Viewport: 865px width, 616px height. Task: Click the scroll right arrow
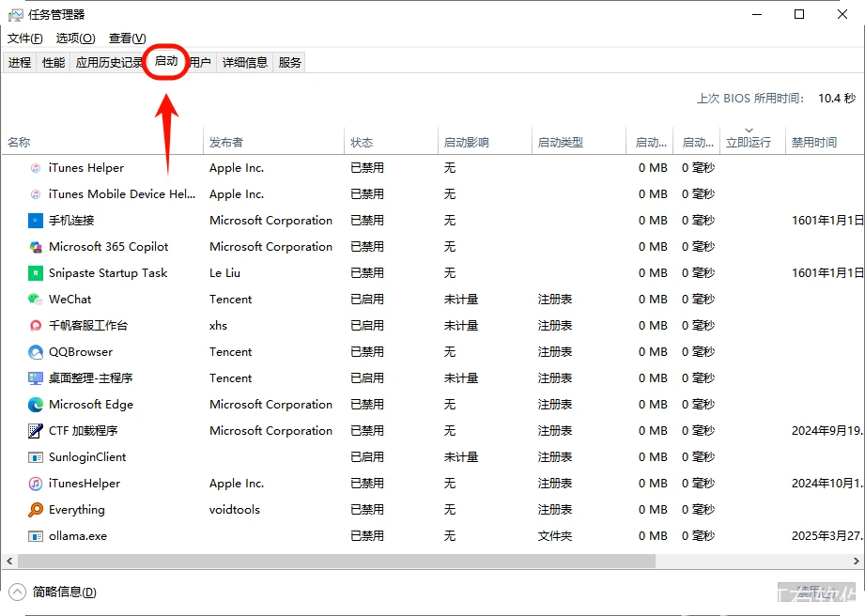856,561
